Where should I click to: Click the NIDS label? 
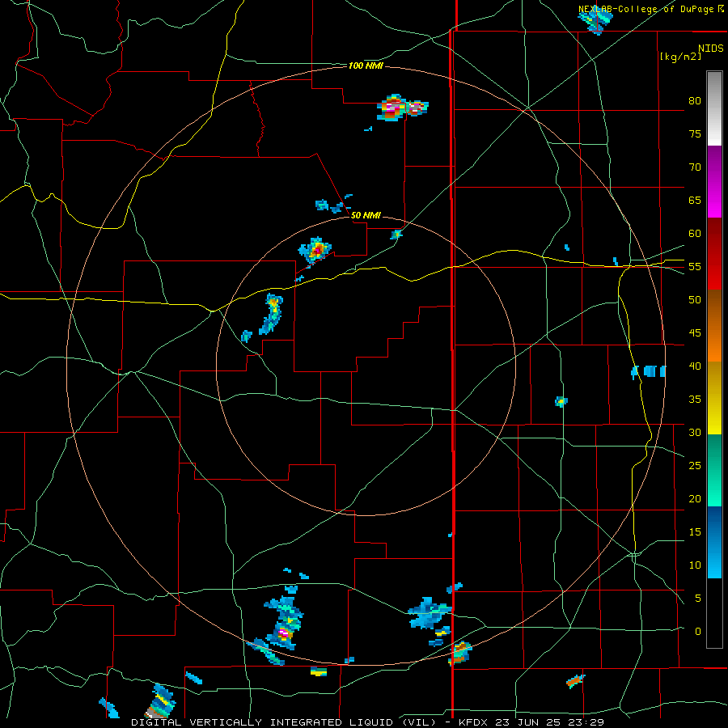pos(711,49)
